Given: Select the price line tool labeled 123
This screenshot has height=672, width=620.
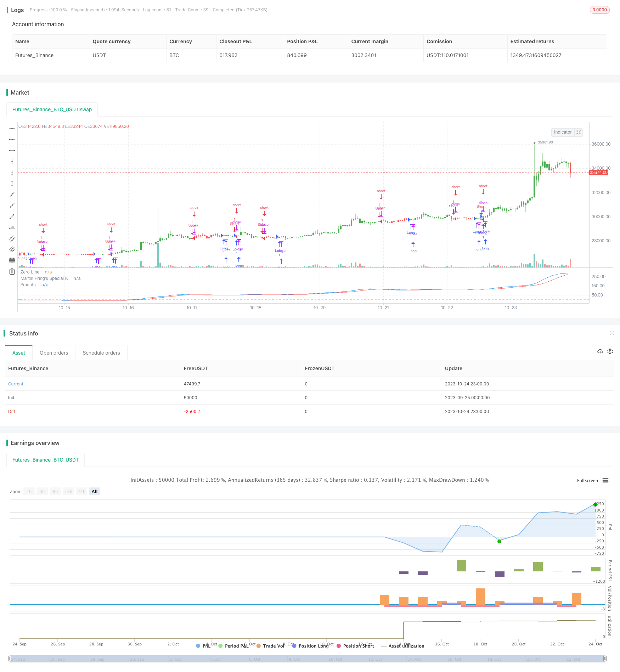Looking at the screenshot, I should click(12, 227).
